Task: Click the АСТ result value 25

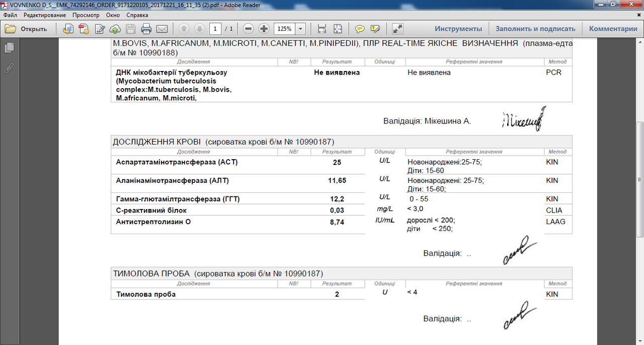Action: click(337, 162)
